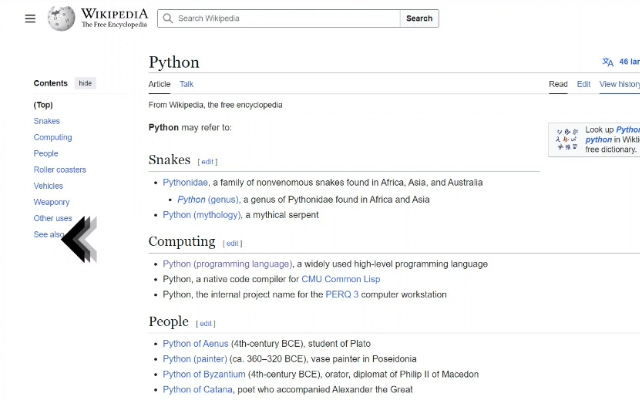
Task: Click the People section heading
Action: click(x=169, y=322)
